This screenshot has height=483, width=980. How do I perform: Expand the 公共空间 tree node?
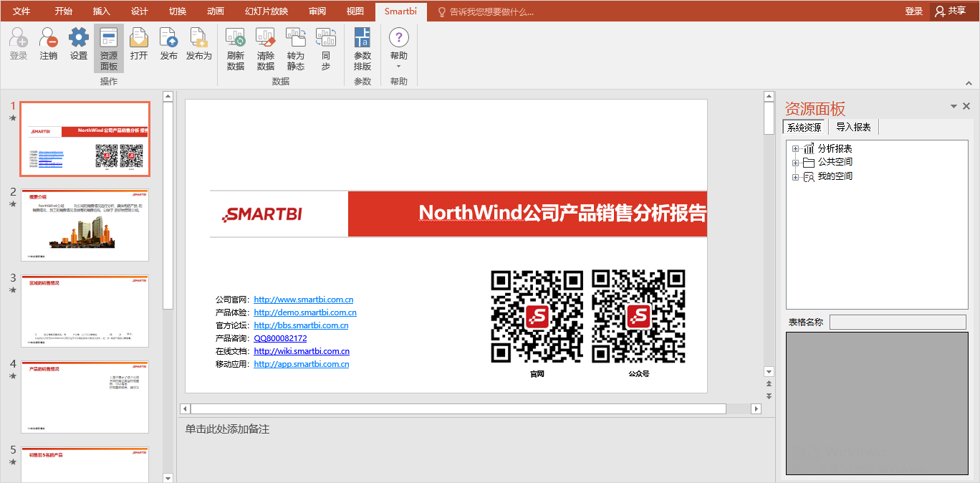click(795, 163)
